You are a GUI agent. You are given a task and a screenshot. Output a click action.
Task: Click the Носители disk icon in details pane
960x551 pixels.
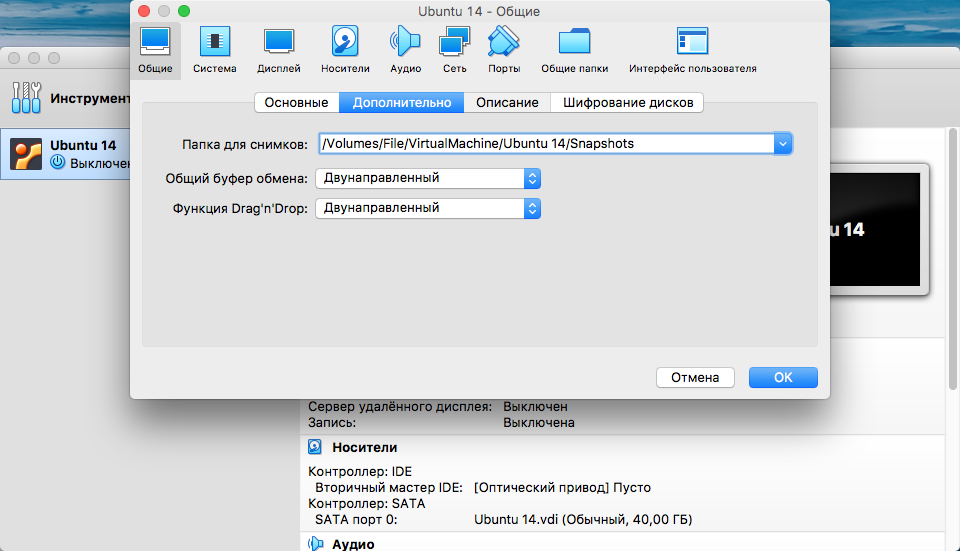pos(315,447)
